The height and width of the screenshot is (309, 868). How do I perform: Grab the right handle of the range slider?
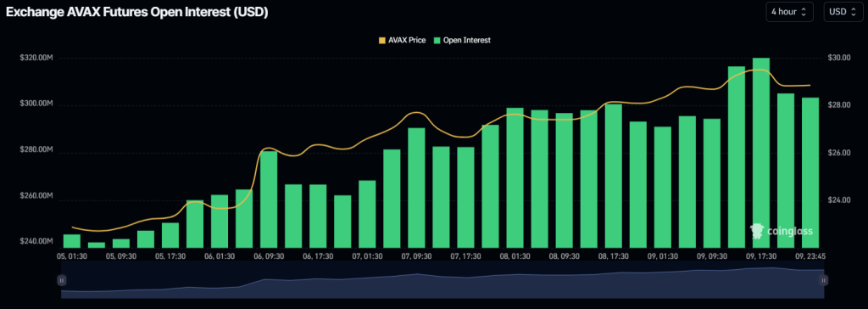tap(824, 280)
